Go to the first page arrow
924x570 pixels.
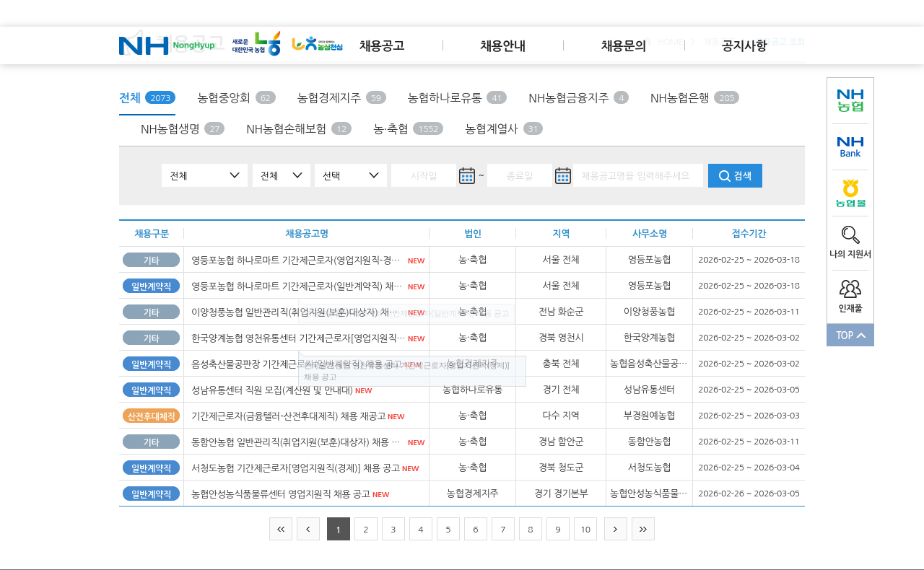tap(281, 529)
